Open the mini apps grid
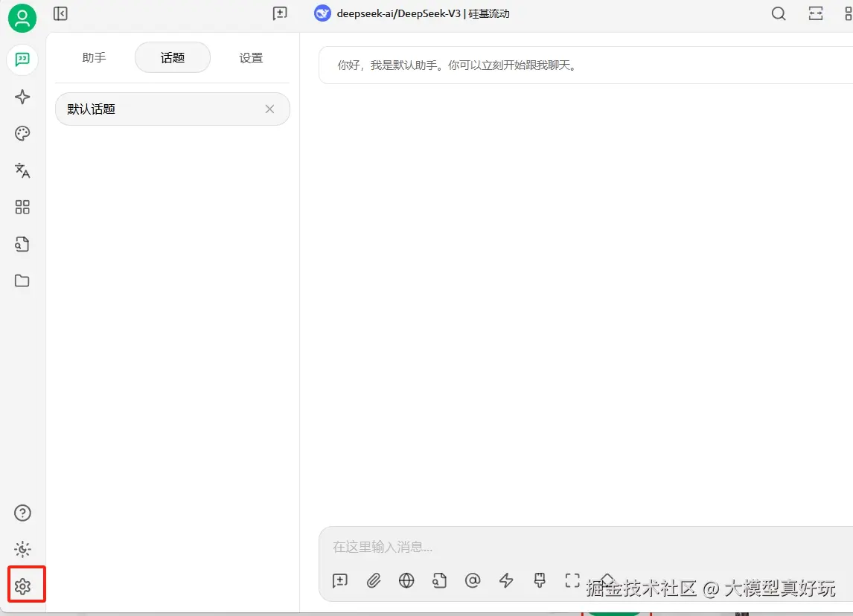The image size is (853, 616). [22, 207]
